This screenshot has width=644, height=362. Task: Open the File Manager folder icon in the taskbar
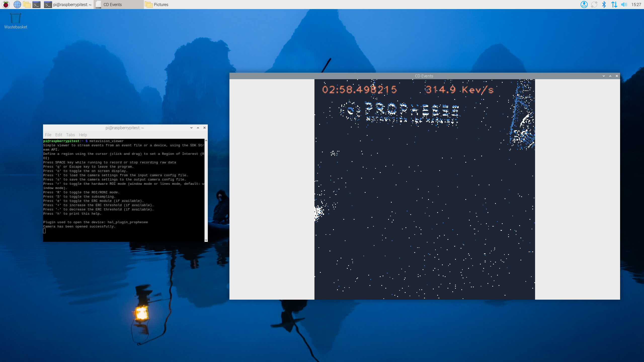coord(27,5)
